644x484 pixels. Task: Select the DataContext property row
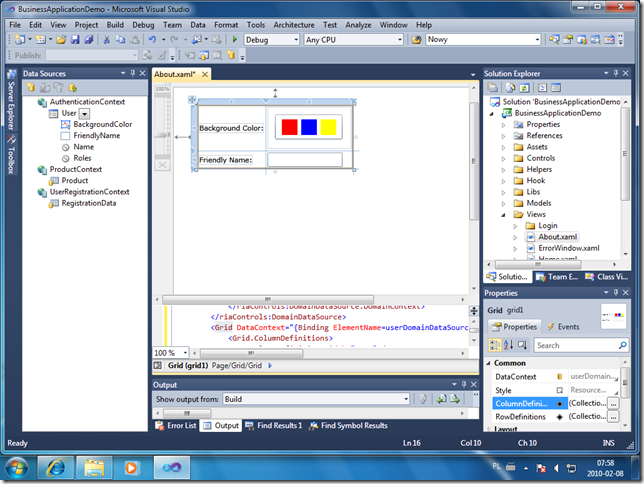point(555,376)
